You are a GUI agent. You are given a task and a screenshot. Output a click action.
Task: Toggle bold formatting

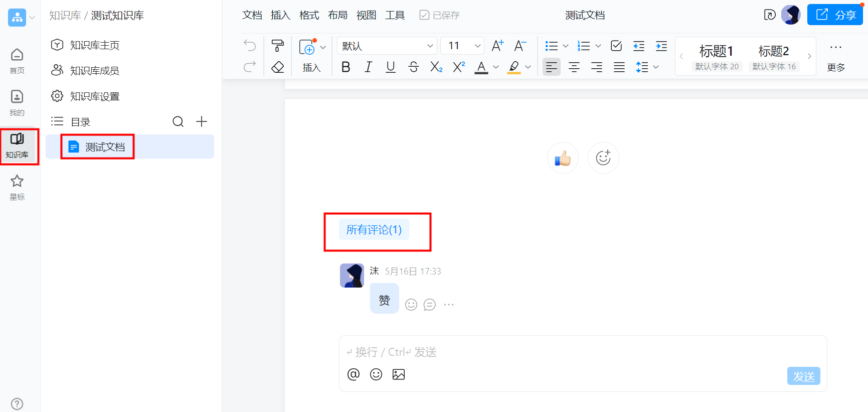(x=345, y=67)
